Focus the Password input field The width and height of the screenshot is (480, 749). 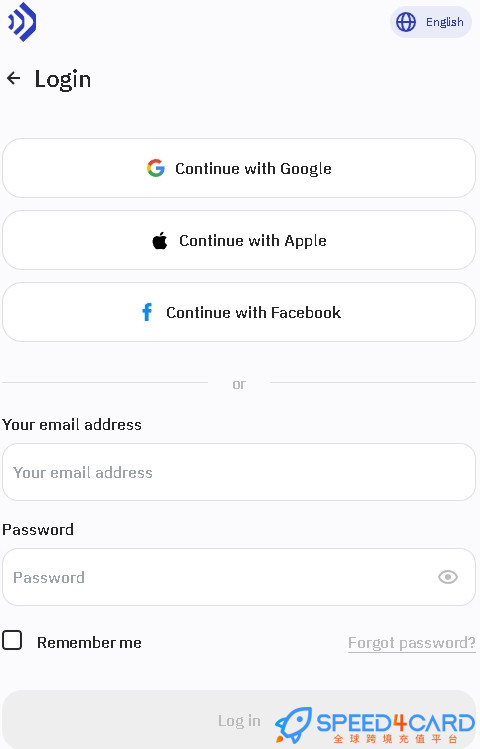(x=239, y=577)
